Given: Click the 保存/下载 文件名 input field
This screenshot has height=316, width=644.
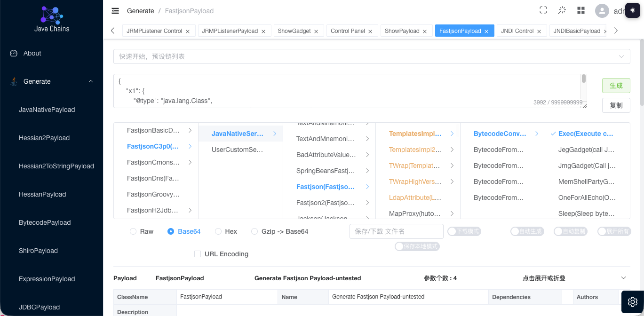Looking at the screenshot, I should [396, 231].
